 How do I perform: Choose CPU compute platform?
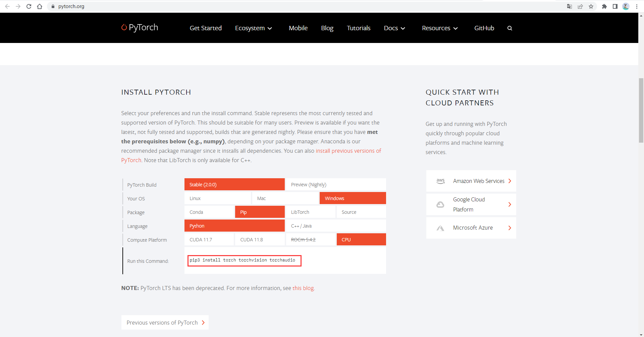(x=361, y=240)
